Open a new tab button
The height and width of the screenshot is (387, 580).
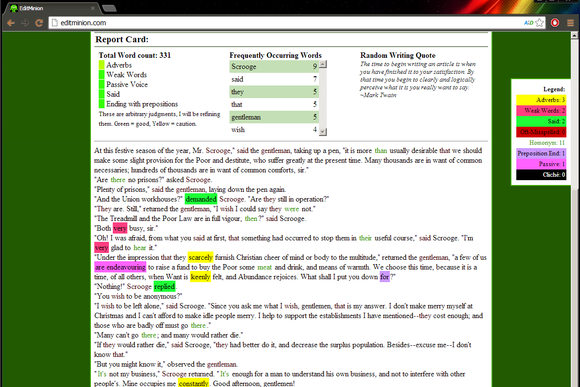pyautogui.click(x=109, y=8)
